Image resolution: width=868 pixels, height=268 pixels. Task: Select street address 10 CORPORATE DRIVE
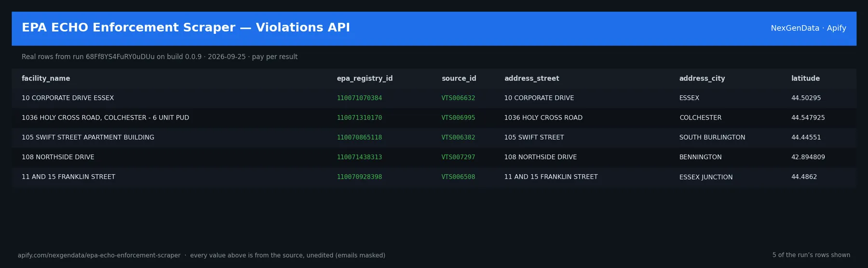coord(539,98)
